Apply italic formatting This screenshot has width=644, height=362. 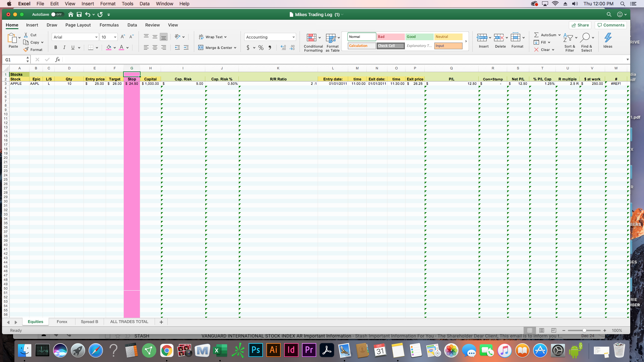pyautogui.click(x=64, y=48)
